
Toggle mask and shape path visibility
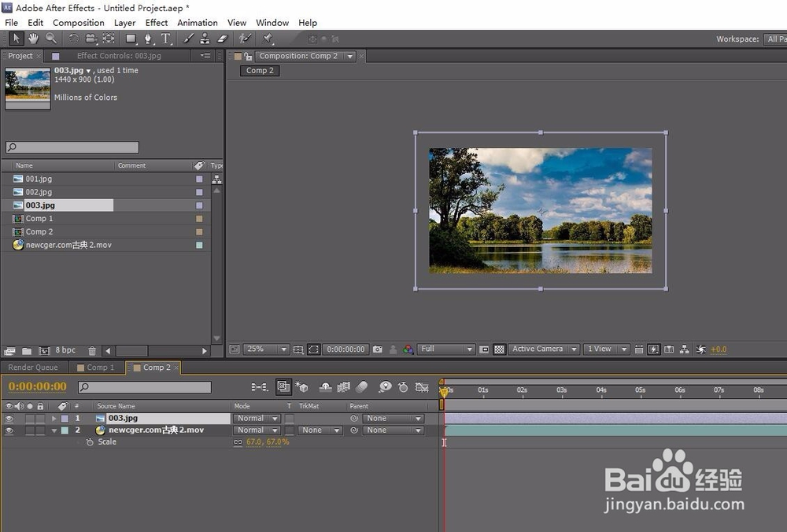tap(314, 349)
